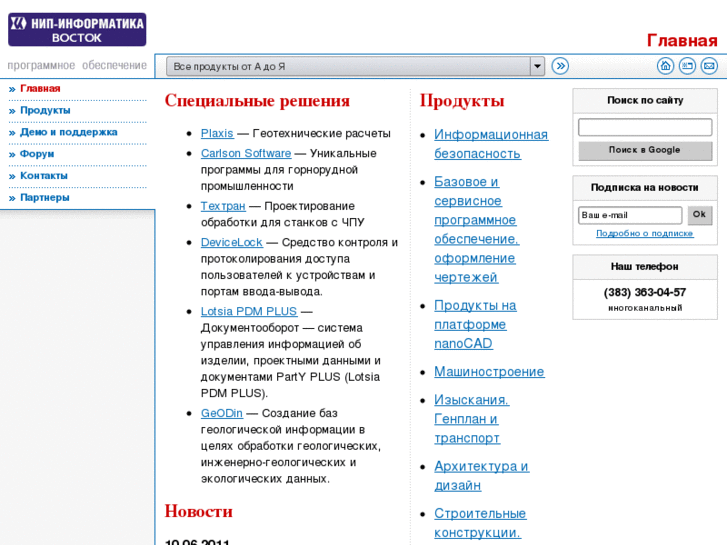
Task: Open Продукты in the left menu
Action: click(45, 110)
